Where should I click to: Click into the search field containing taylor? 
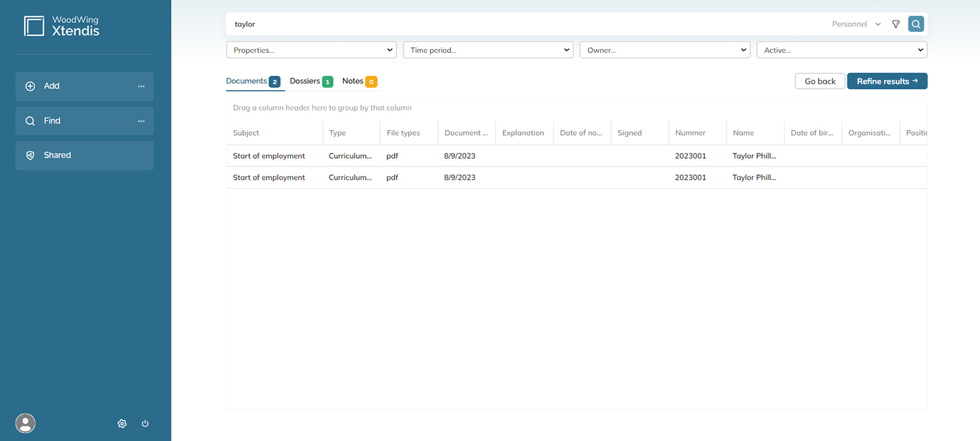(523, 24)
